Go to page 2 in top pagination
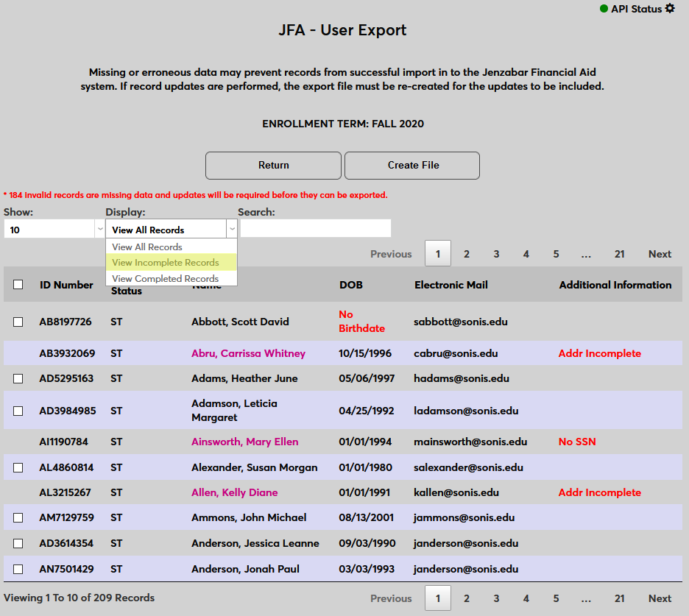Viewport: 689px width, 616px height. (467, 254)
